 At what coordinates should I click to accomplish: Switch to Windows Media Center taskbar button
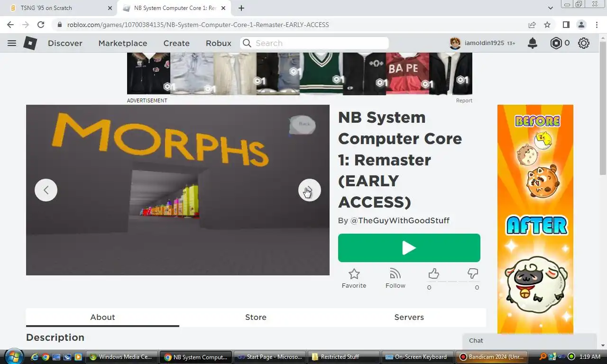coord(121,357)
